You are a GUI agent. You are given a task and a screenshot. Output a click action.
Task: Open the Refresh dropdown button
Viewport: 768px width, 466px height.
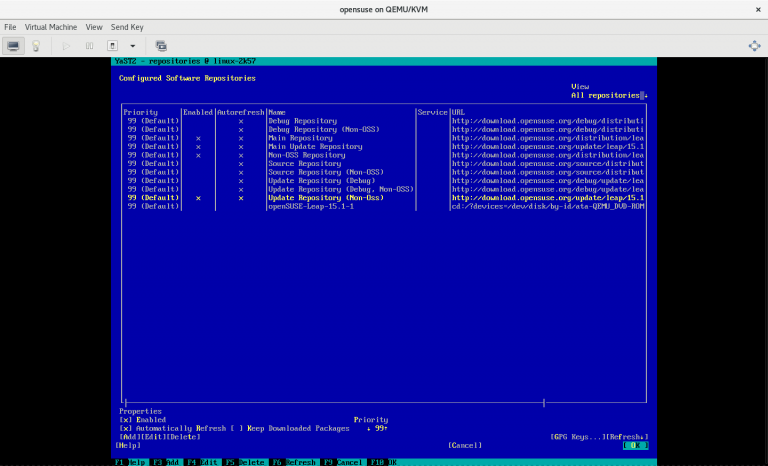[627, 437]
